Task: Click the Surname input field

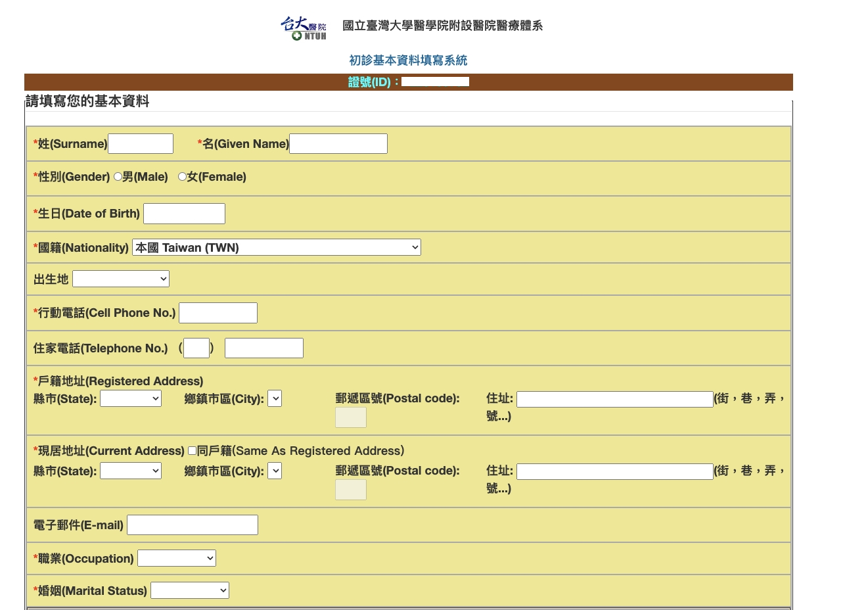Action: 141,144
